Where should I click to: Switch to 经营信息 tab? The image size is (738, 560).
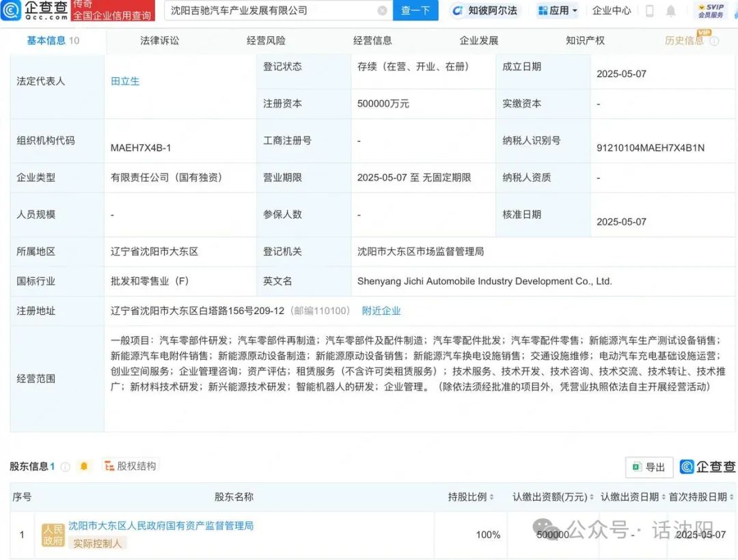[372, 40]
